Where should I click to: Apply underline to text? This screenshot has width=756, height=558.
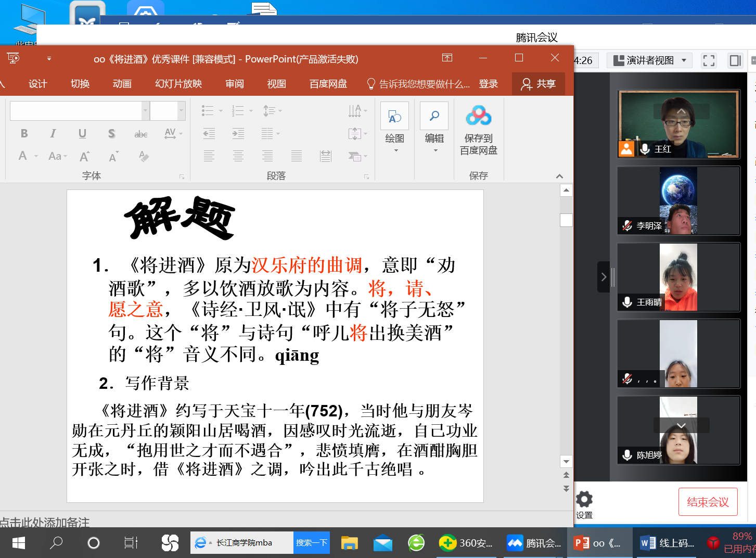click(x=82, y=133)
